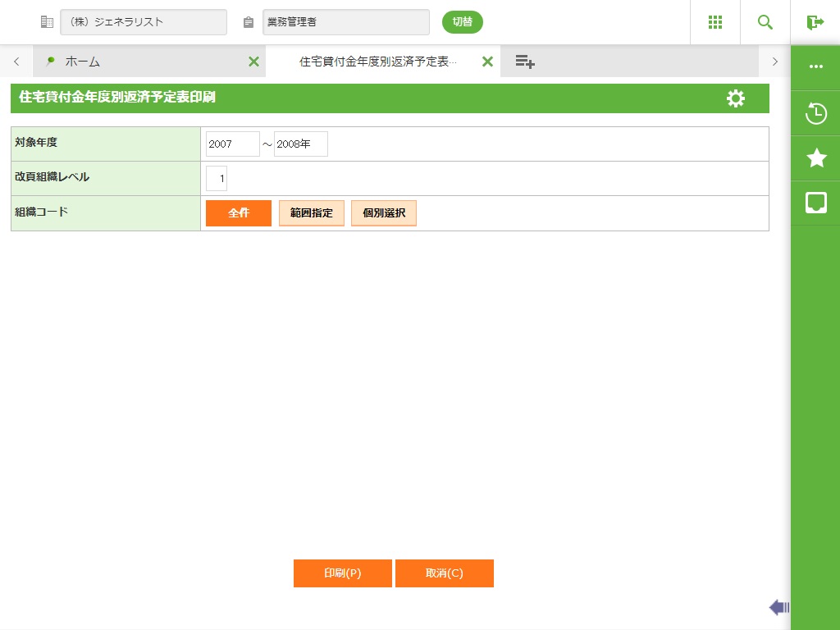Click the three-dots more icon in sidebar
Screen dimensions: 840x630
[816, 66]
